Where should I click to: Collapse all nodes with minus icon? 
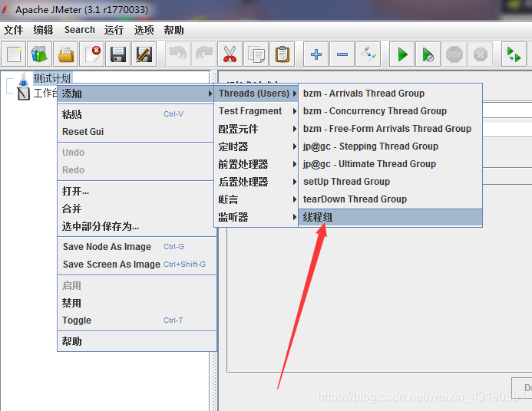[x=342, y=54]
